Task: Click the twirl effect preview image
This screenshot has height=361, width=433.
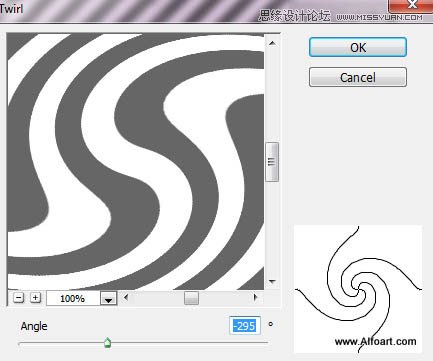Action: [x=136, y=162]
